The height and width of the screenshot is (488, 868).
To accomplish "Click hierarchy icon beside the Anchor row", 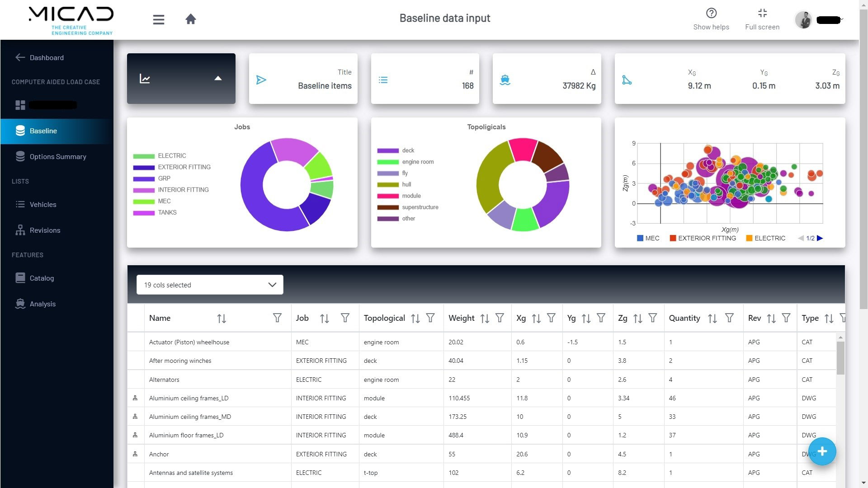I will point(135,454).
